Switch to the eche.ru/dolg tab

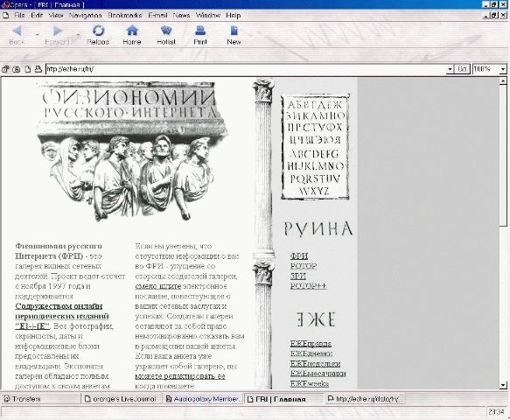point(365,399)
